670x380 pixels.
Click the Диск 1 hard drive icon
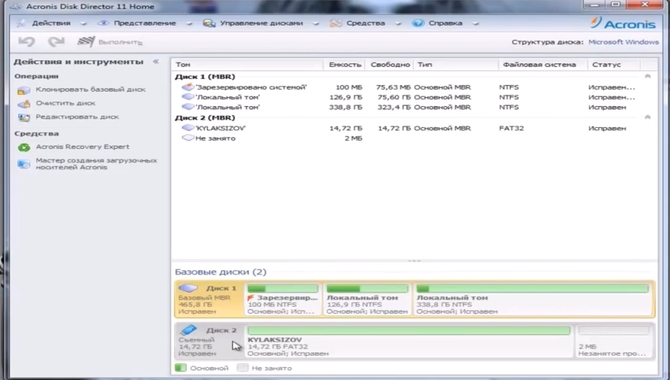click(188, 288)
